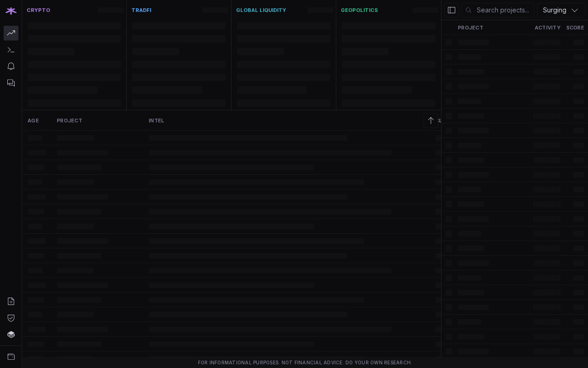Open the trending chart view in the sidebar
The height and width of the screenshot is (368, 588).
(11, 33)
